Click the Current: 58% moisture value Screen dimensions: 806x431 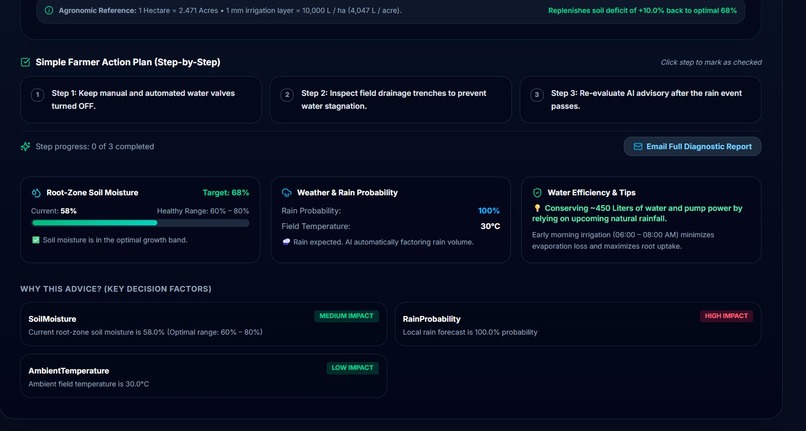pos(54,211)
